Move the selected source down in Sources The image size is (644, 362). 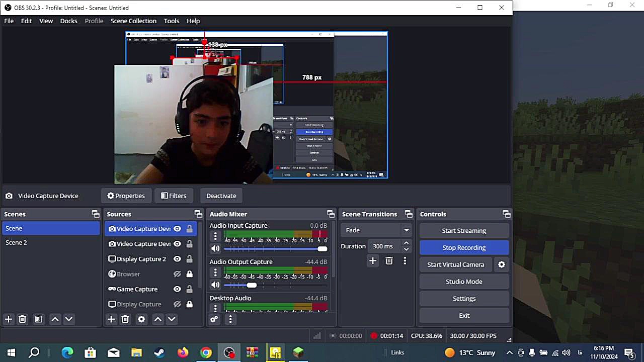tap(172, 319)
